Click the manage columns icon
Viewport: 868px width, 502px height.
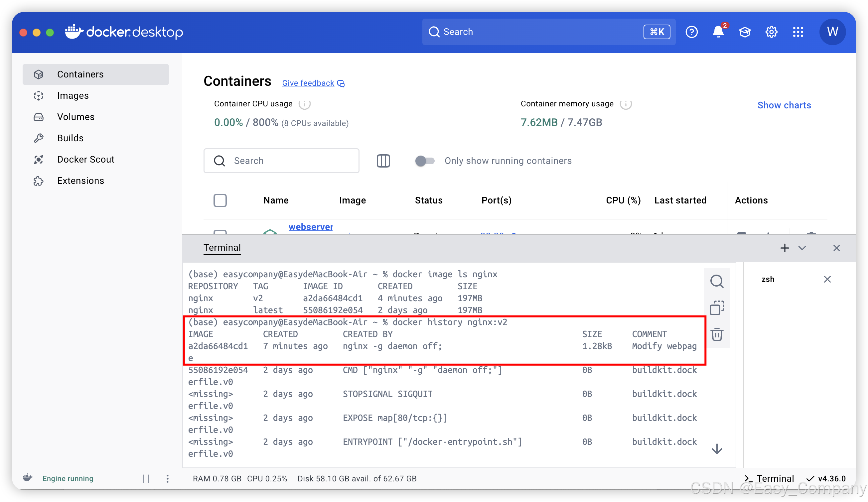(x=383, y=161)
